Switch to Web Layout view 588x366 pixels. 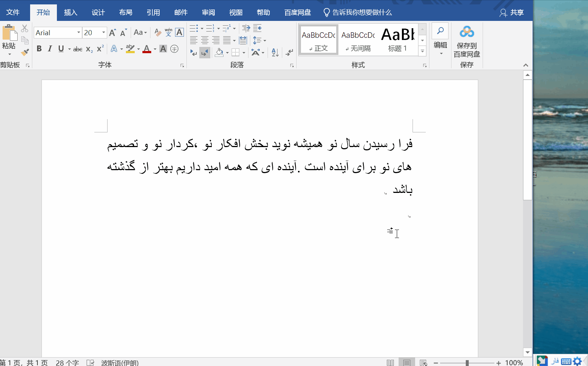[423, 363]
